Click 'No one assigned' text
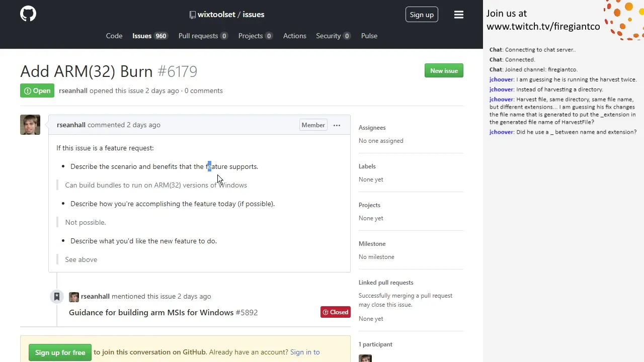Viewport: 644px width, 362px height. point(381,141)
